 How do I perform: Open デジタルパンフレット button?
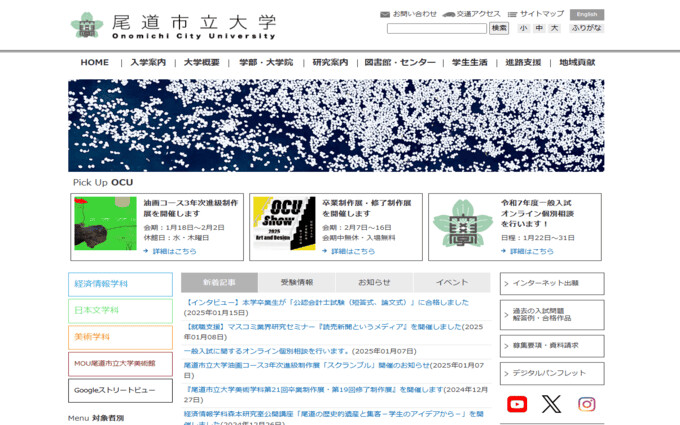click(552, 373)
